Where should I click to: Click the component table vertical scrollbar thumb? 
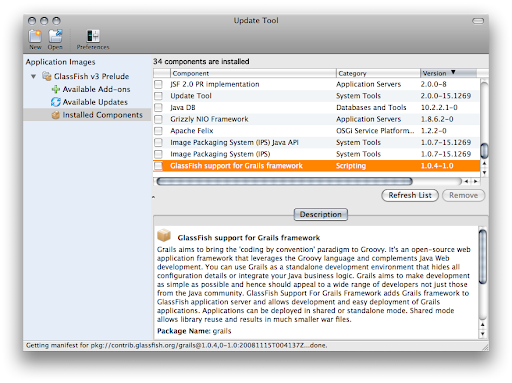pyautogui.click(x=484, y=151)
